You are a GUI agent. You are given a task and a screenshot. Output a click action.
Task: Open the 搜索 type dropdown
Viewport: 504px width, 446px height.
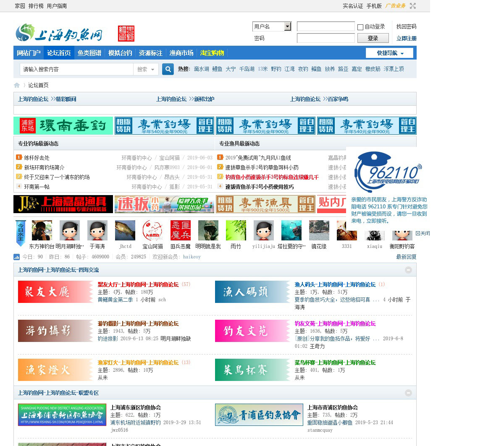coord(146,69)
